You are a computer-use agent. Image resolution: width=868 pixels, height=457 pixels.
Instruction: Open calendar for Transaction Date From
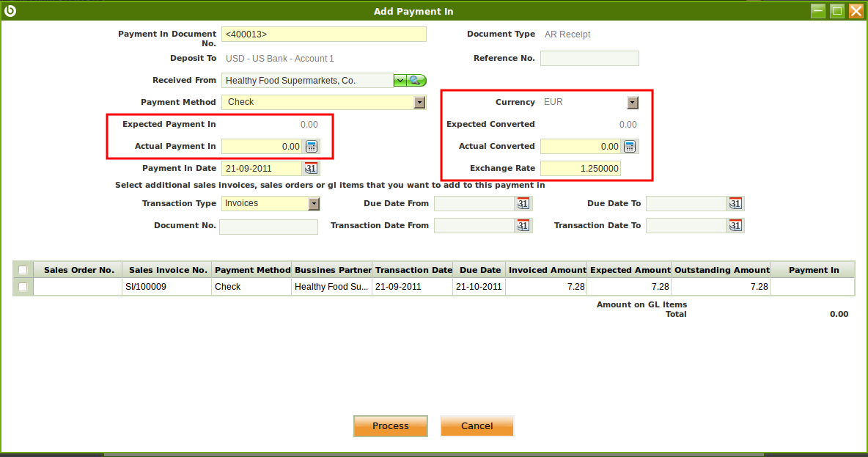[x=523, y=226]
